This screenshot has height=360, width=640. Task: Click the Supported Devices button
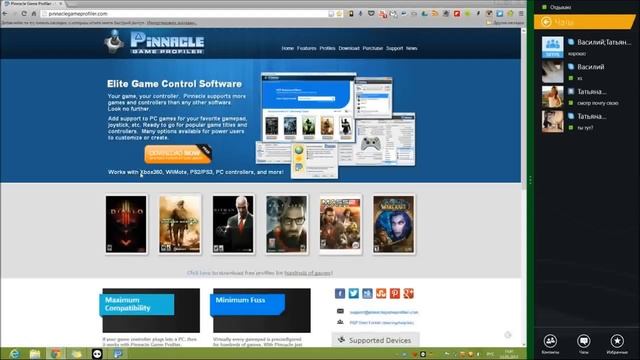375,340
